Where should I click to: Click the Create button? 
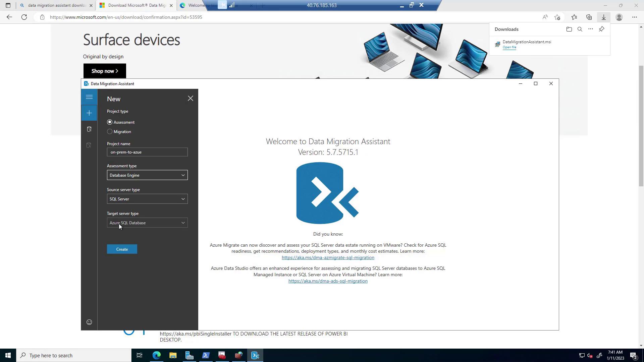(122, 249)
